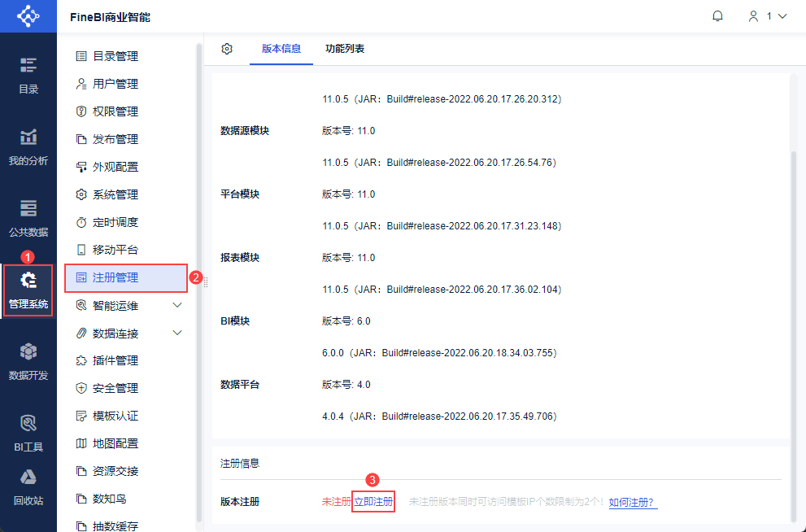
Task: Click the FineBI商业智能 title
Action: click(110, 17)
